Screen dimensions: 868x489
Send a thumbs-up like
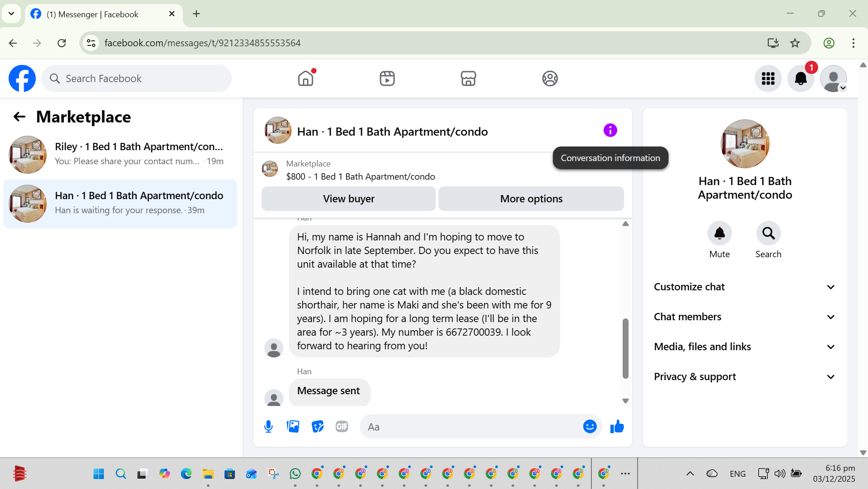617,427
